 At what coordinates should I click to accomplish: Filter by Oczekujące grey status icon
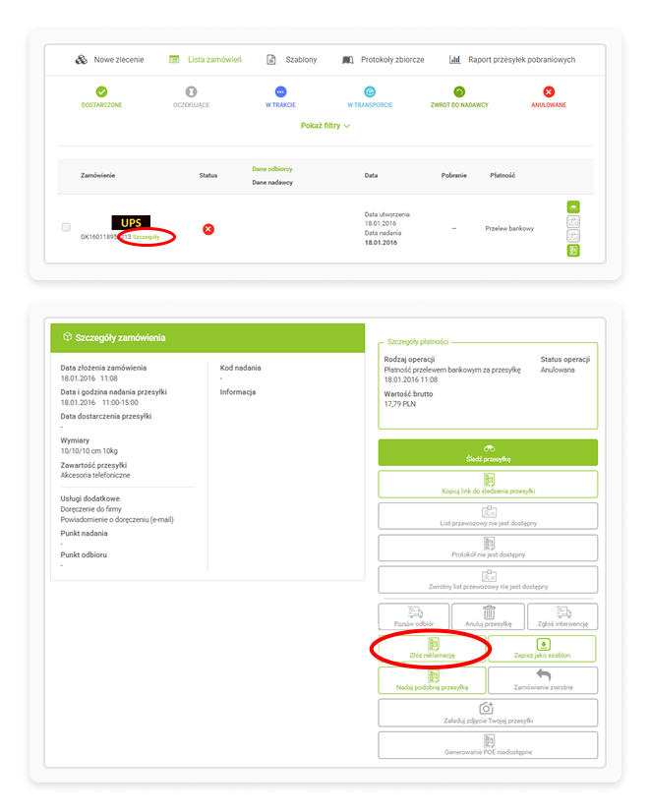(191, 91)
